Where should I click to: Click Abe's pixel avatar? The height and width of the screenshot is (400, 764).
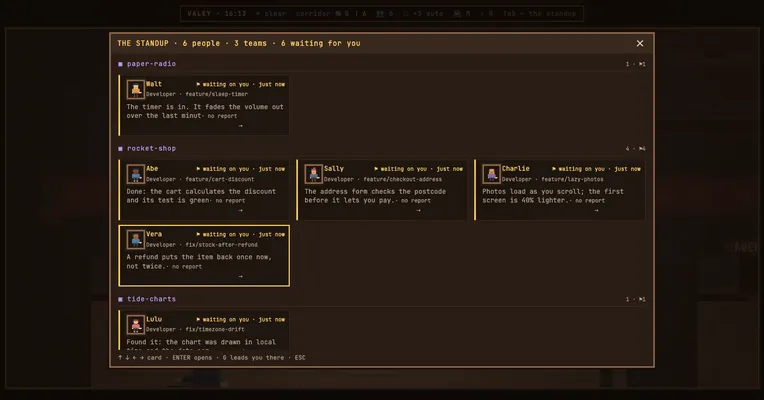[135, 174]
